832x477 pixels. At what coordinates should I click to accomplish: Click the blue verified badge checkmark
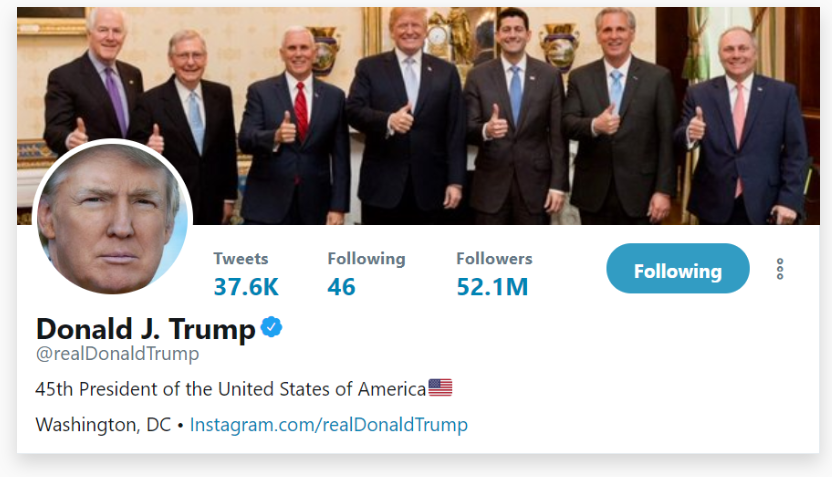271,326
